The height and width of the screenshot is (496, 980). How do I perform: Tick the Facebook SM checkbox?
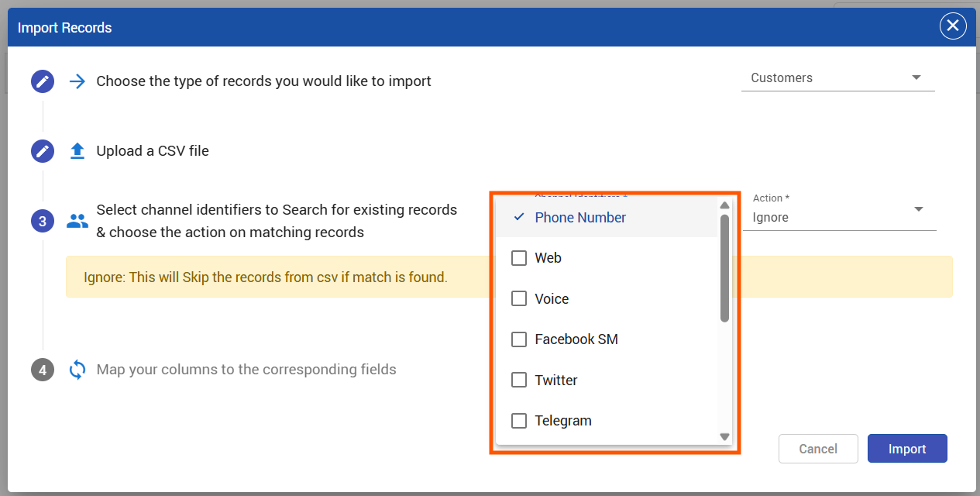(x=519, y=339)
